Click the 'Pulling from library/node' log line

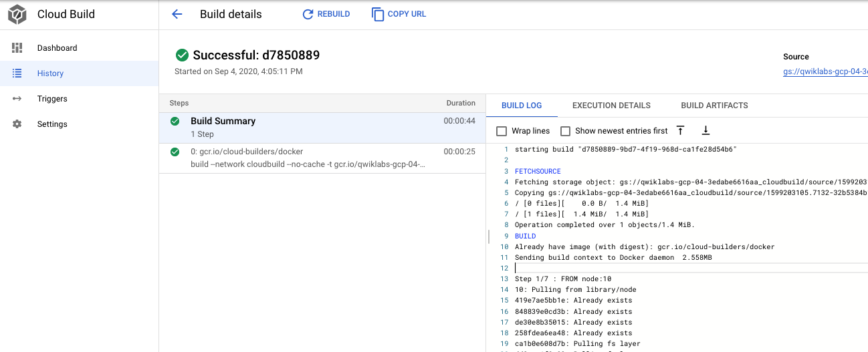coord(576,289)
